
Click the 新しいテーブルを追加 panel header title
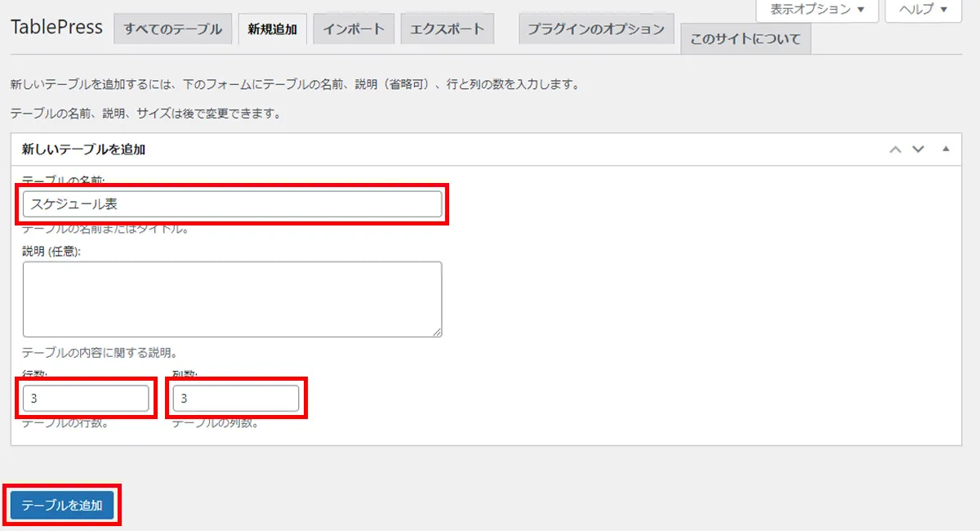[83, 149]
